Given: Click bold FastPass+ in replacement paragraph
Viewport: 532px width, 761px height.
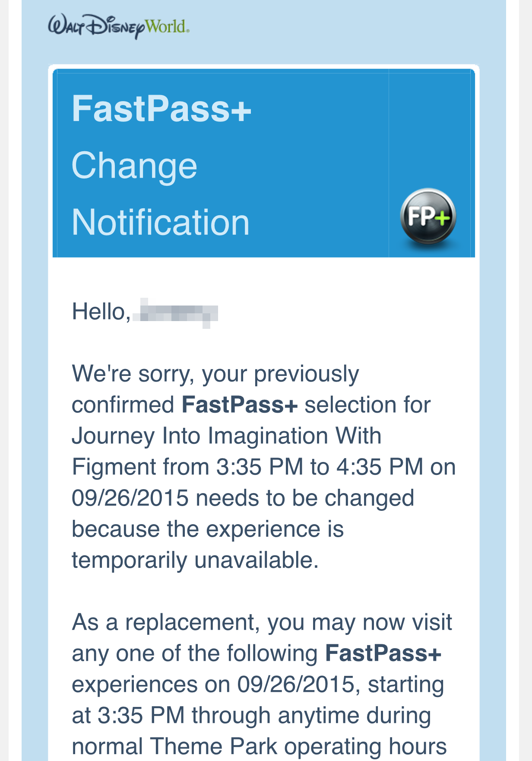Looking at the screenshot, I should coord(383,653).
